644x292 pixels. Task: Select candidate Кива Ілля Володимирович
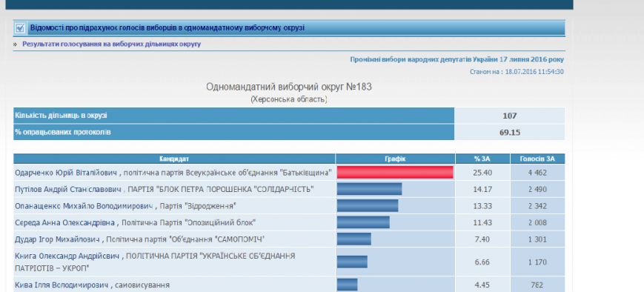coord(62,285)
